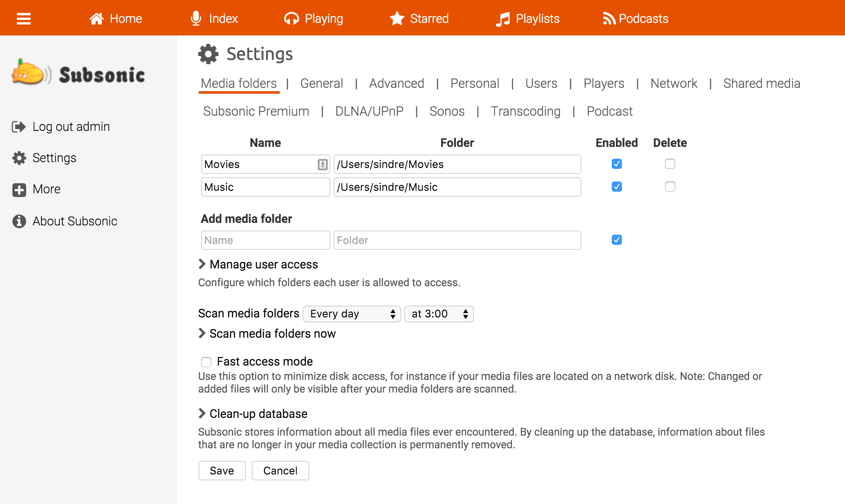This screenshot has width=845, height=504.
Task: Click the Log out arrow icon
Action: point(19,127)
